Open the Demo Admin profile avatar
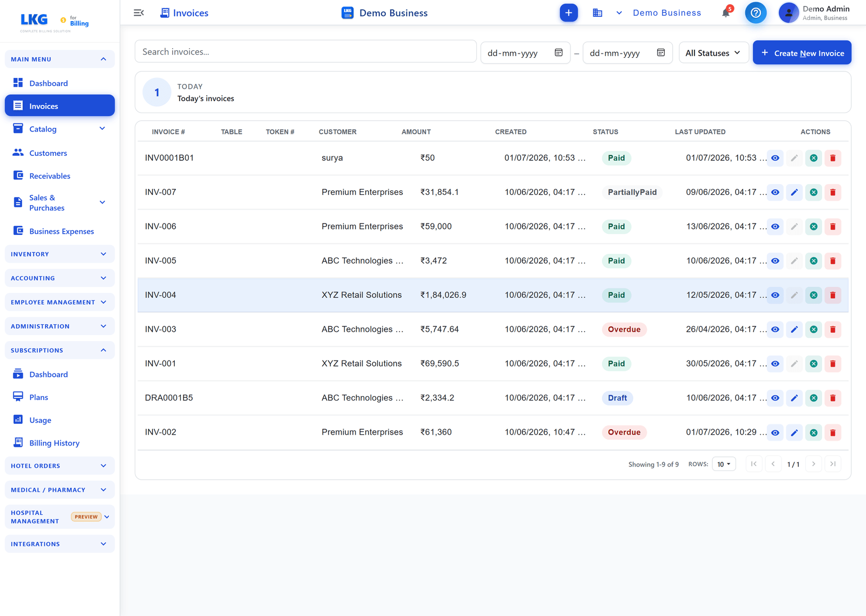 click(789, 13)
